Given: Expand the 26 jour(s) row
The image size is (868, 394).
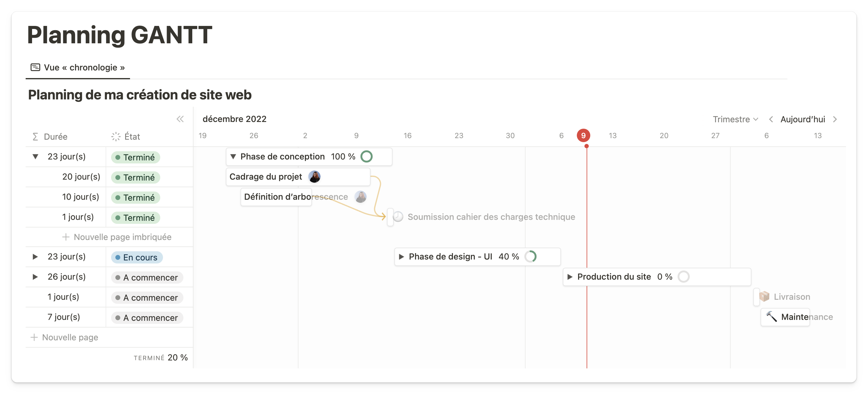Looking at the screenshot, I should point(35,277).
